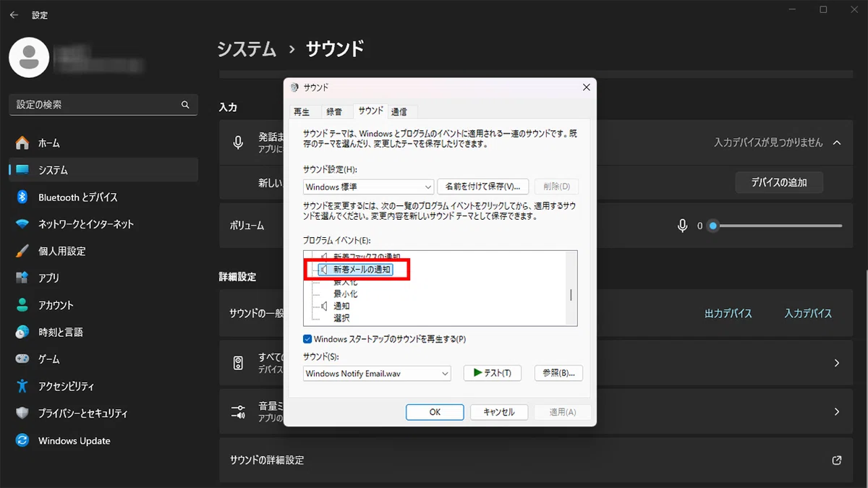Click the network Wi-Fi icon in sidebar

tap(22, 224)
